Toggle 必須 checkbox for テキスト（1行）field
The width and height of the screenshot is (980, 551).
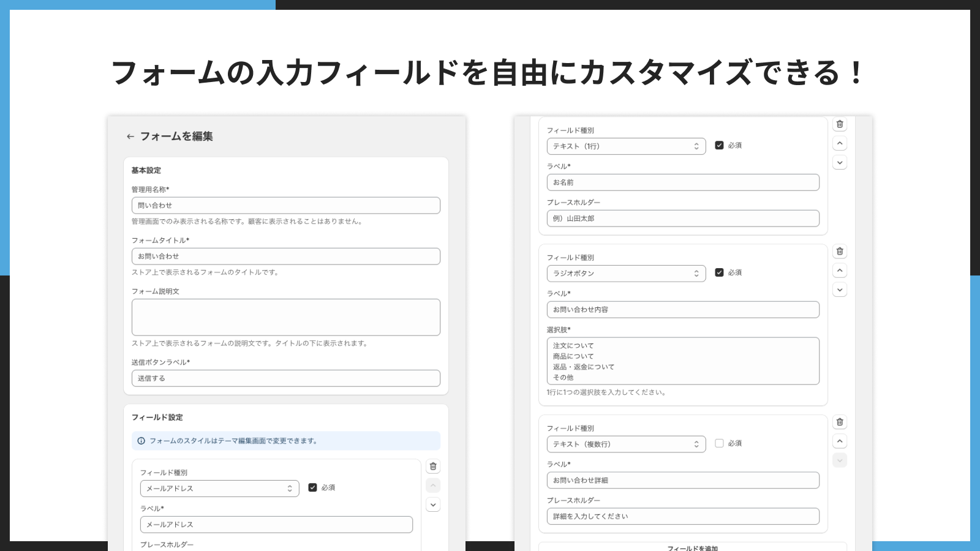tap(719, 146)
